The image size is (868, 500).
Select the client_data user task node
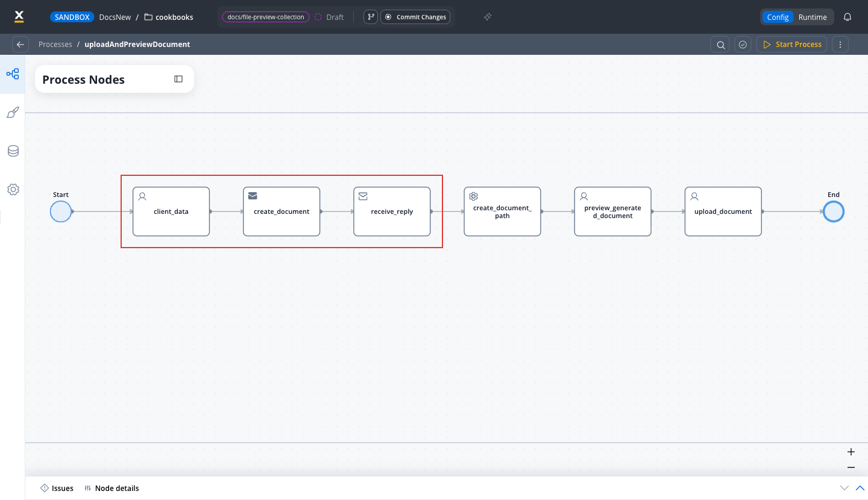171,211
